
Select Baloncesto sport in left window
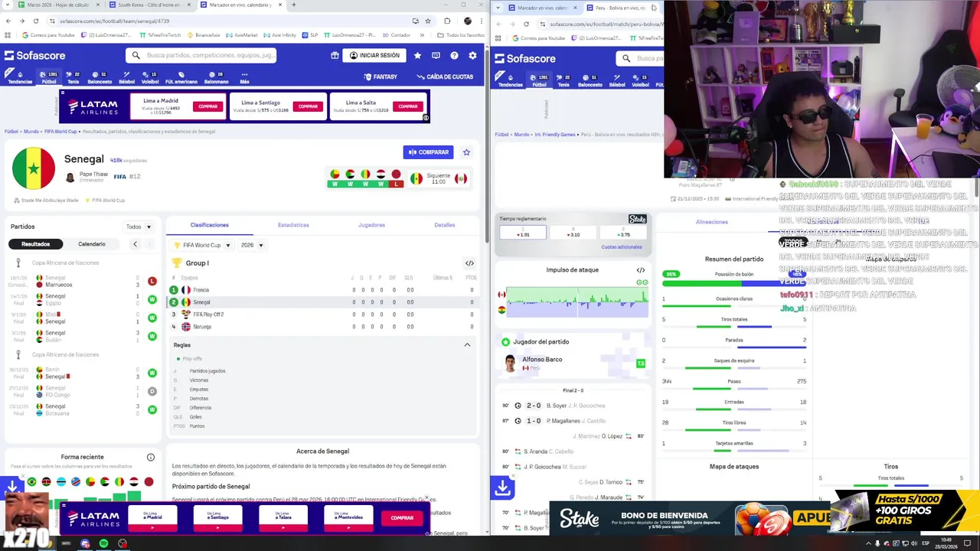tap(100, 77)
